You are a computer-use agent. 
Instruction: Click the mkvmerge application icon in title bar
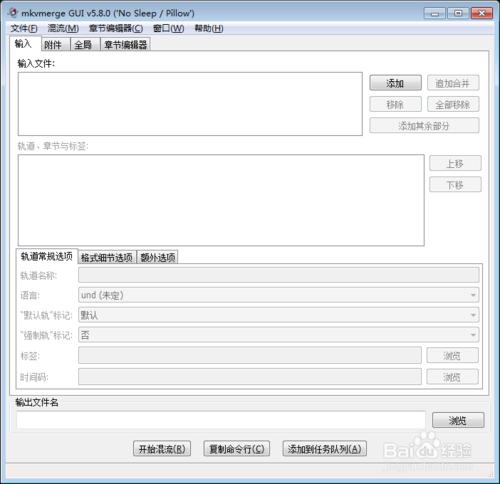[13, 13]
